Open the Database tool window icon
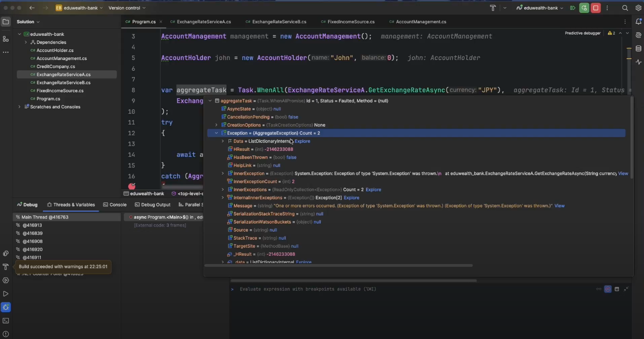Screen dimensions: 644x339 click(x=638, y=49)
